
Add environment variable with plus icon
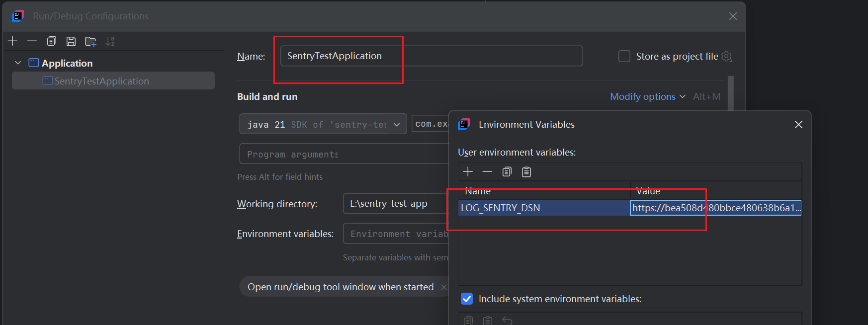pyautogui.click(x=468, y=172)
